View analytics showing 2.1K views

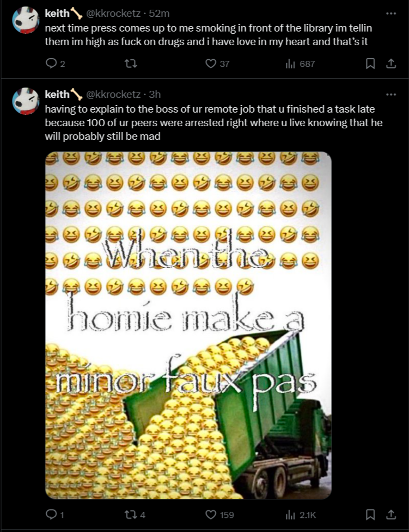point(301,515)
